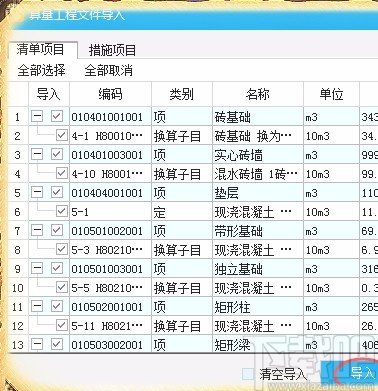Select the name cell 实心砖墙
Image resolution: width=378 pixels, height=391 pixels.
[x=258, y=155]
